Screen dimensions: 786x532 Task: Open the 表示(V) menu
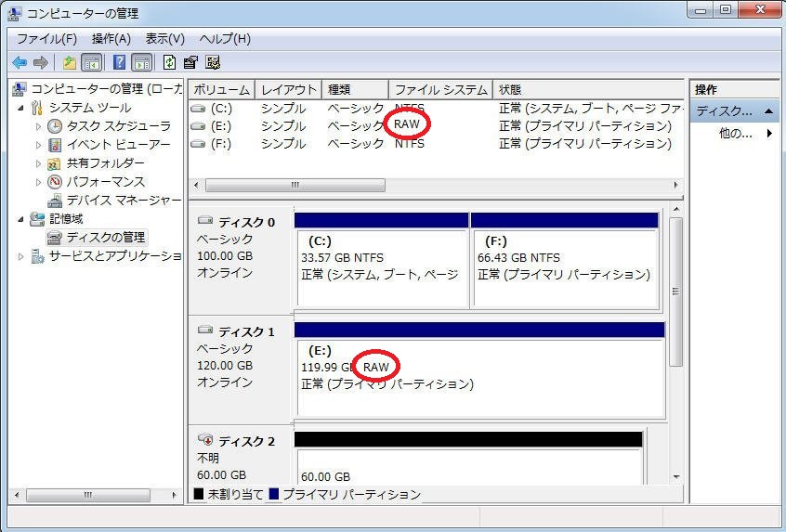[x=165, y=39]
